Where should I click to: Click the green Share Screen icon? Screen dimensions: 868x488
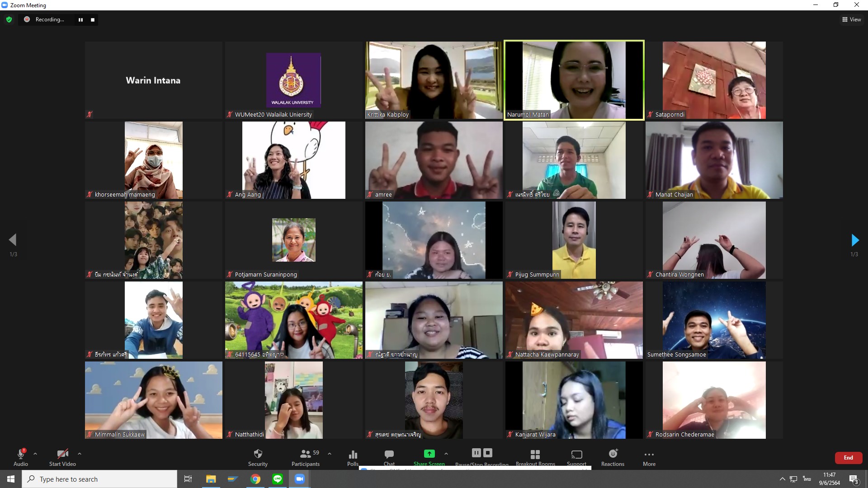pyautogui.click(x=429, y=454)
